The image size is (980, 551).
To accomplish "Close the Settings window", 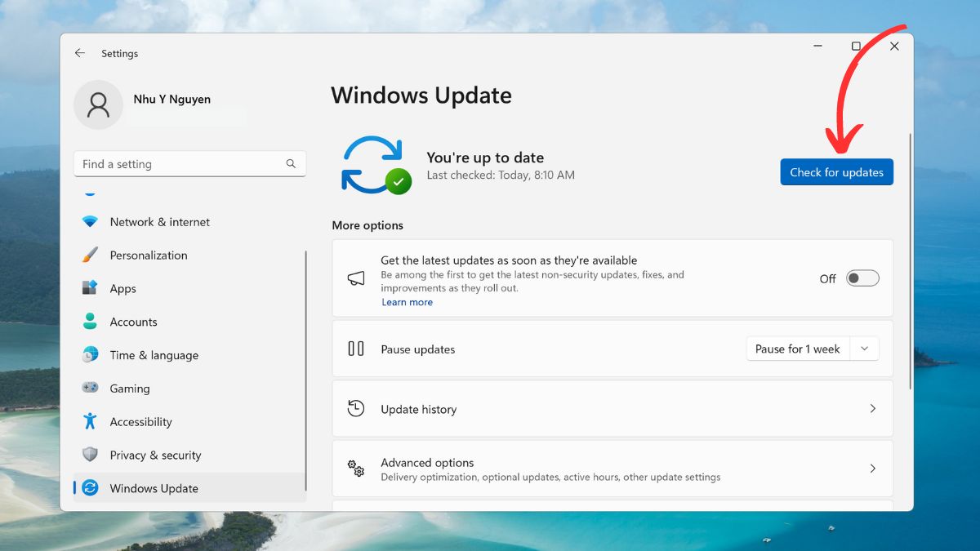I will (x=894, y=47).
